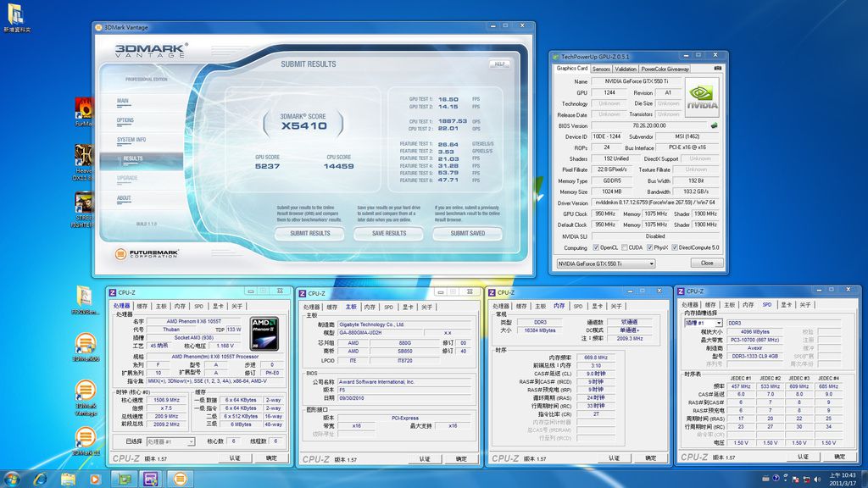The width and height of the screenshot is (868, 488).
Task: Open Internet Explorer from the taskbar
Action: 40,479
